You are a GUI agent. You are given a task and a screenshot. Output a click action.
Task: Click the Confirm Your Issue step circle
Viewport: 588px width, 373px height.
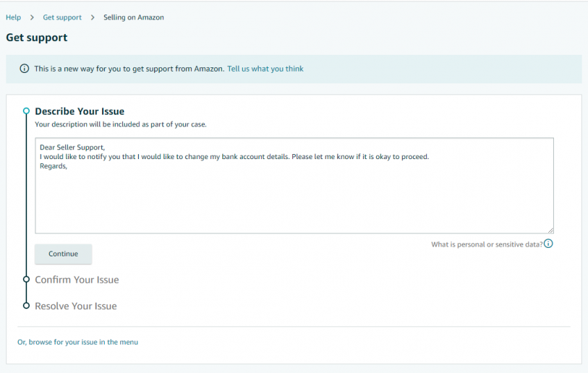pyautogui.click(x=26, y=279)
